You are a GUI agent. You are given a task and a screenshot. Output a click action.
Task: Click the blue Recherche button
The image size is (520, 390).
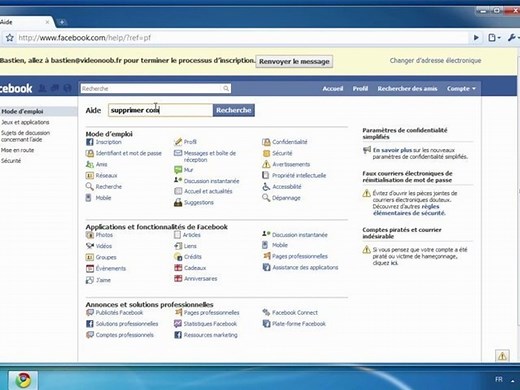234,110
